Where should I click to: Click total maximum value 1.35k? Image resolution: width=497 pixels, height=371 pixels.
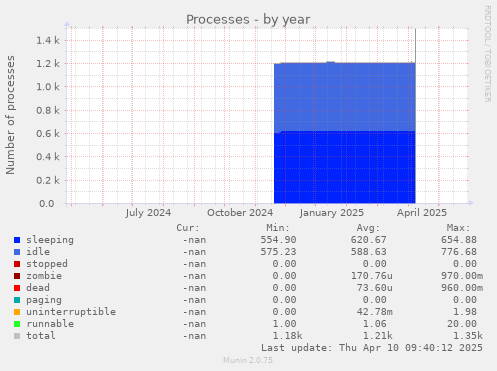click(x=468, y=336)
